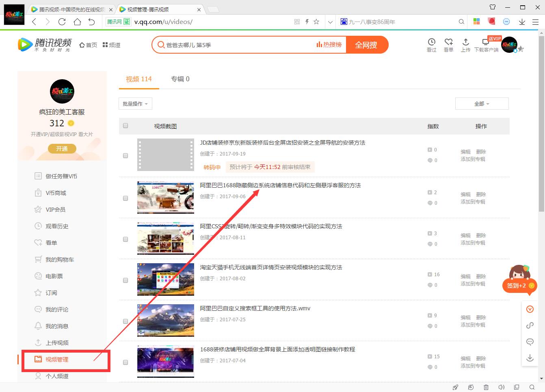Open 首页 in the site navigation
Image resolution: width=545 pixels, height=392 pixels.
coord(88,45)
